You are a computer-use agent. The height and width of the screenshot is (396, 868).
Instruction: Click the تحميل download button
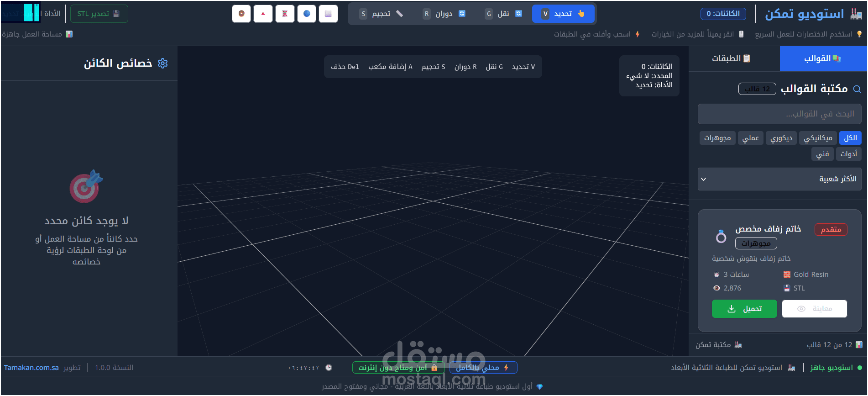pyautogui.click(x=744, y=309)
